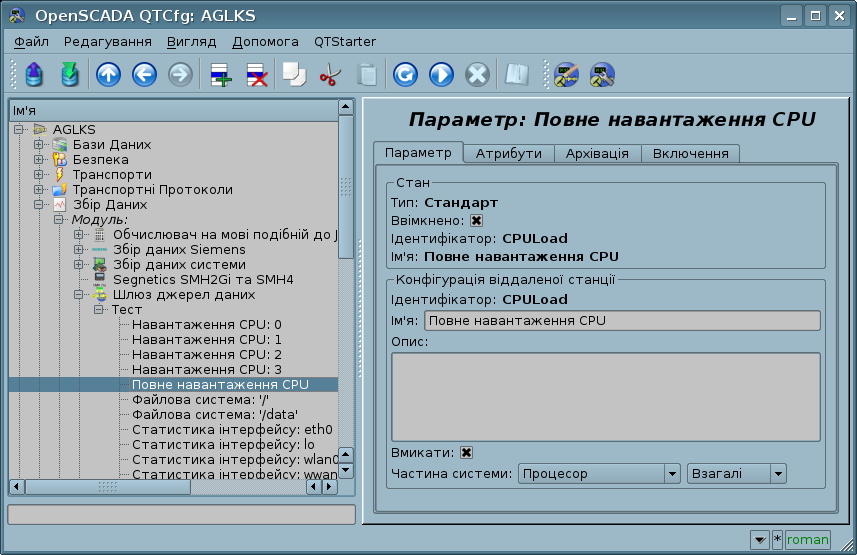
Task: Click the tree horizontal scrollbar thumb
Action: point(108,487)
